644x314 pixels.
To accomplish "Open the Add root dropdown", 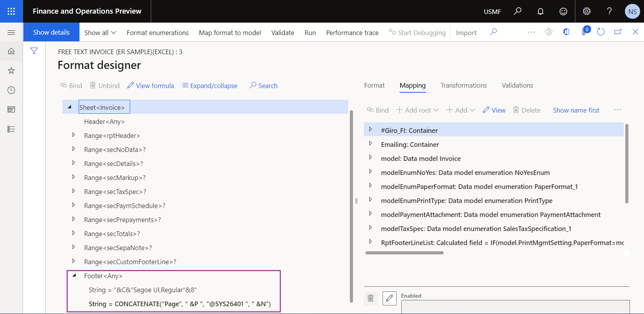I will 417,110.
